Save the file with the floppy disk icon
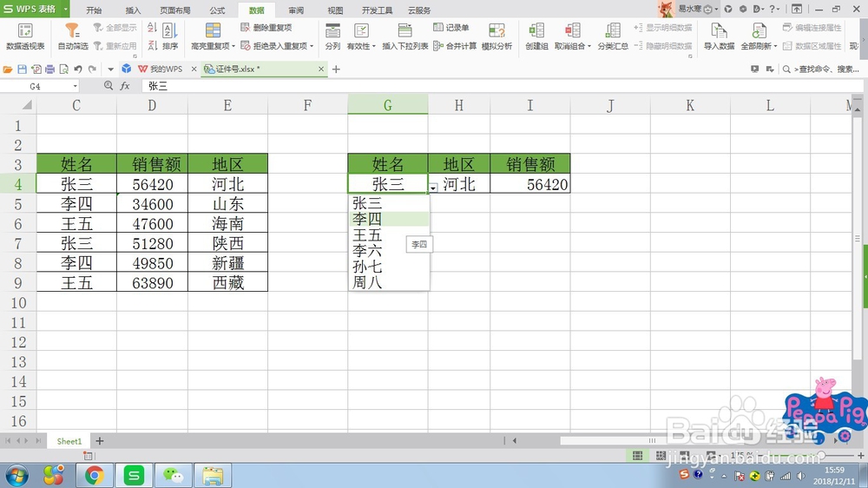The height and width of the screenshot is (488, 868). (23, 69)
